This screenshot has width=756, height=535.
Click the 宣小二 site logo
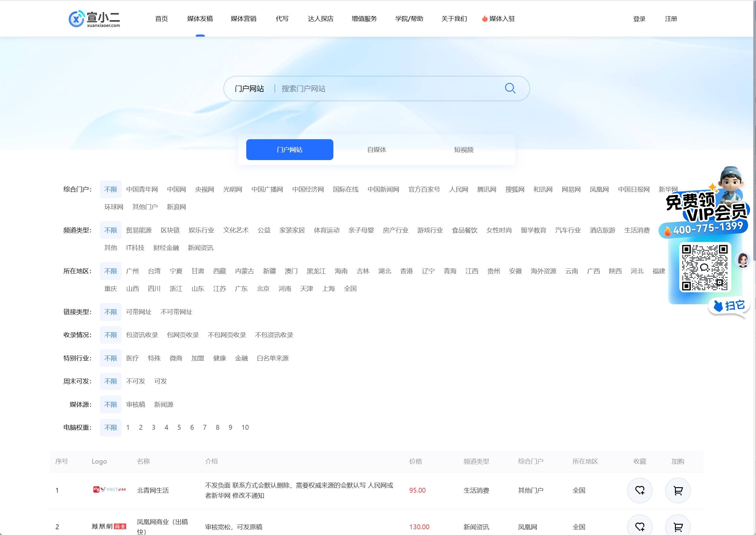pyautogui.click(x=94, y=19)
